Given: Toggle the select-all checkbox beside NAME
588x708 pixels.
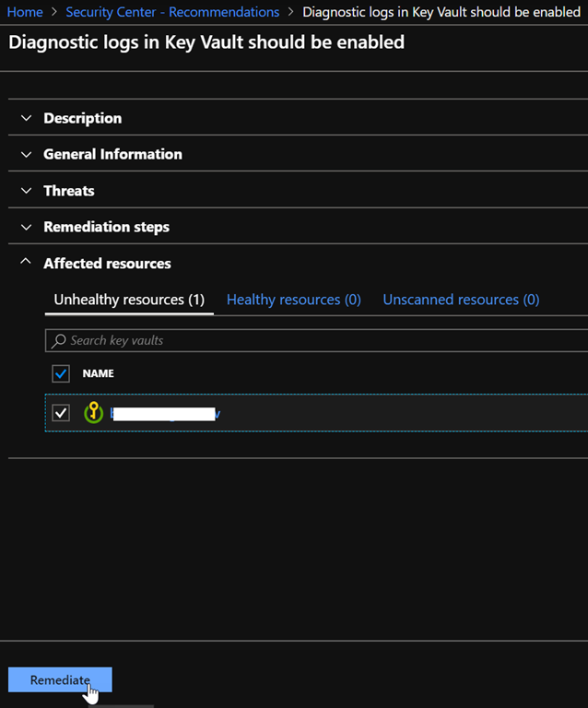Looking at the screenshot, I should (61, 373).
